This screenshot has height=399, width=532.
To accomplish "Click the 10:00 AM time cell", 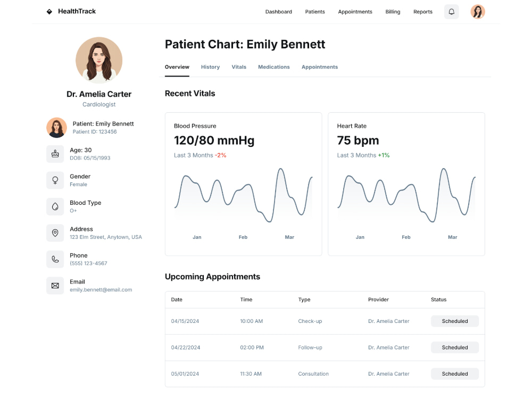I will pyautogui.click(x=252, y=321).
